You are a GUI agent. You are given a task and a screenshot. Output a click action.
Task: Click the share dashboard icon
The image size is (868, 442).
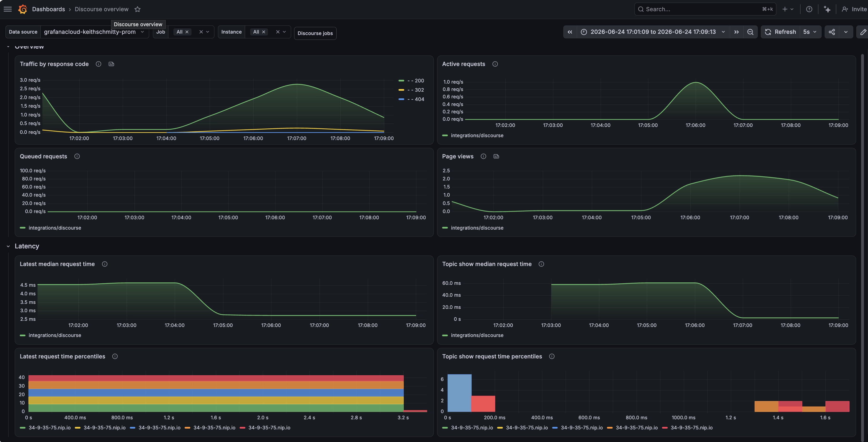(832, 32)
